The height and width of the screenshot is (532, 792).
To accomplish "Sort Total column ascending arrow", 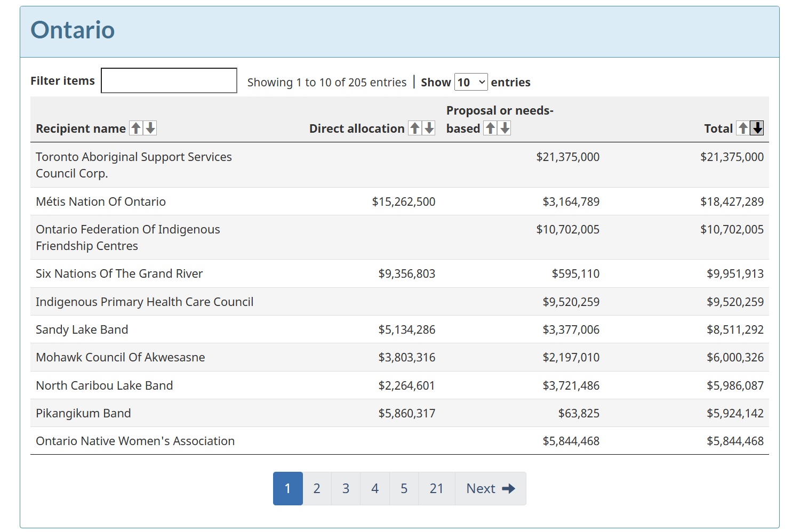I will point(743,128).
